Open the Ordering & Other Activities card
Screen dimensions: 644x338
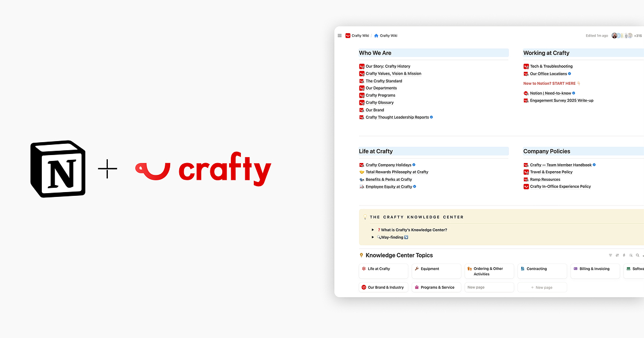pos(489,271)
